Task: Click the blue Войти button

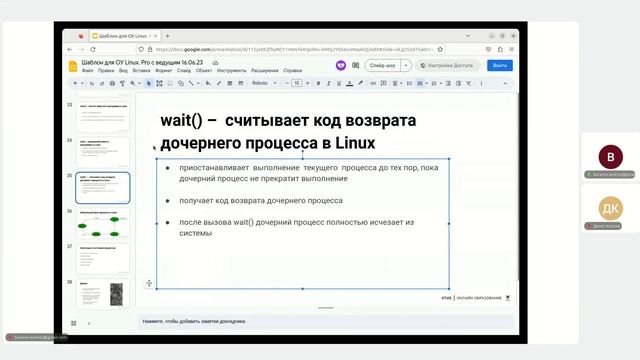Action: point(500,65)
